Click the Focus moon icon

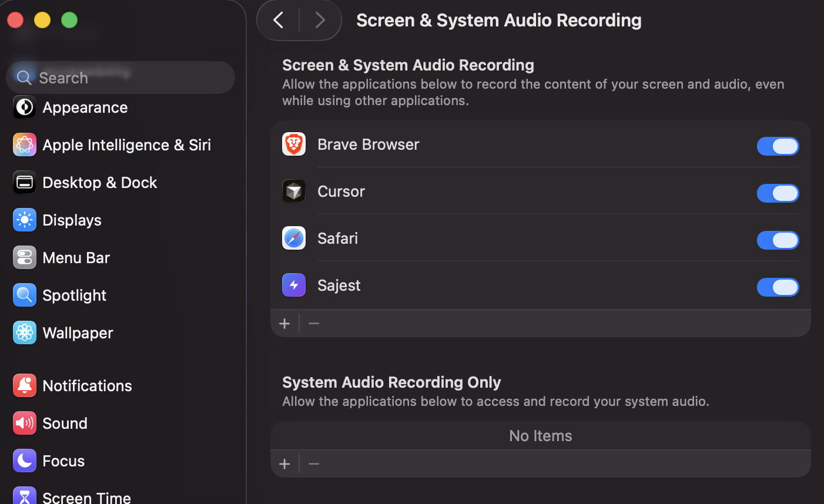25,461
